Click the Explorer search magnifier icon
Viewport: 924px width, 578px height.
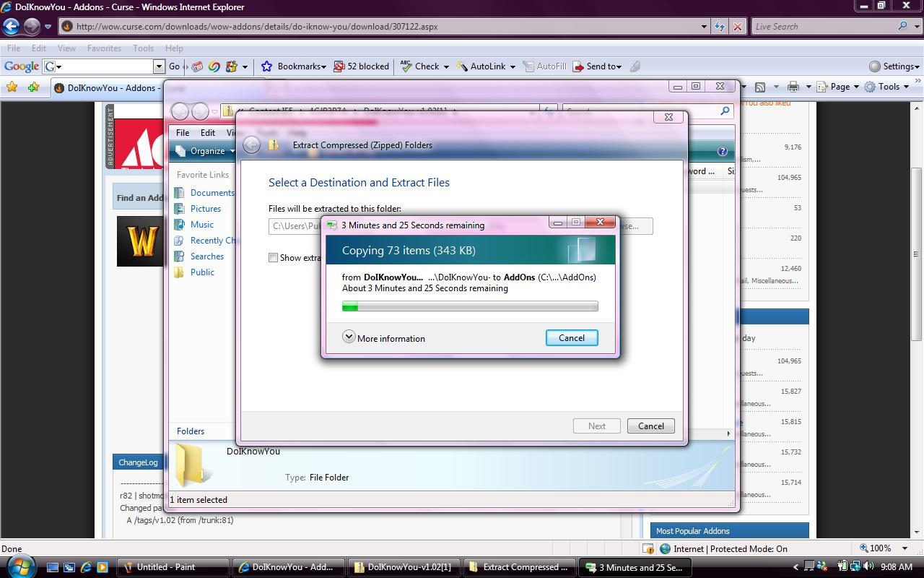point(725,111)
